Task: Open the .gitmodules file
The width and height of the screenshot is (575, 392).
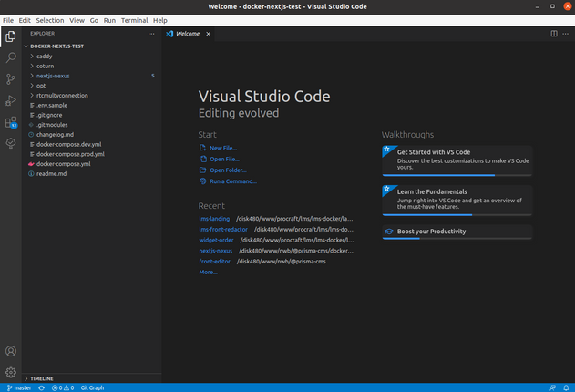Action: 52,125
